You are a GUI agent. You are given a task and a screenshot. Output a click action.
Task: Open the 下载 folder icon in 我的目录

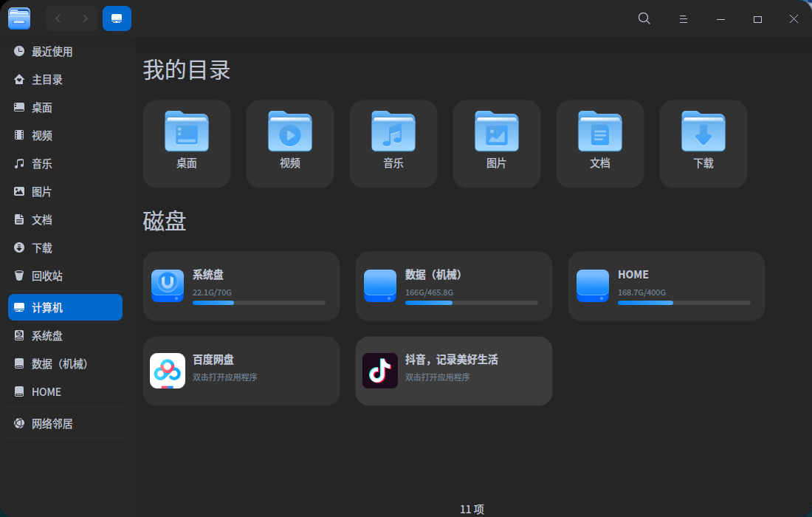pos(703,131)
